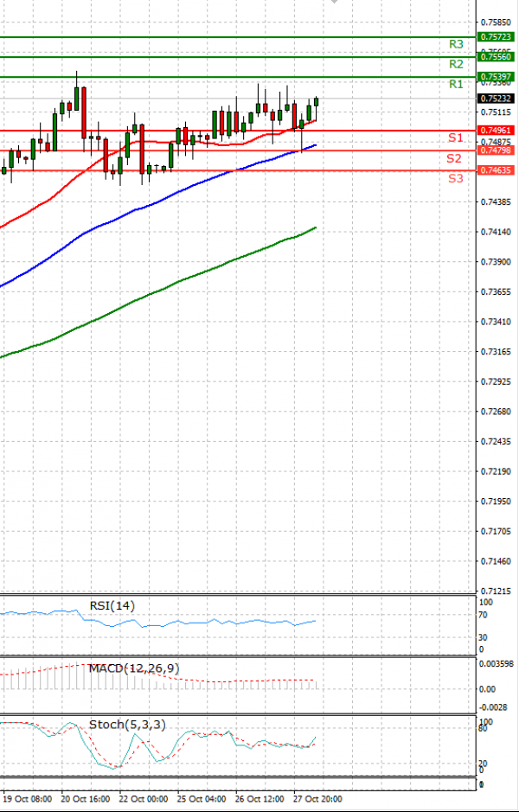Click the 19 Oct 08:00 time label
The width and height of the screenshot is (519, 812).
pyautogui.click(x=28, y=799)
